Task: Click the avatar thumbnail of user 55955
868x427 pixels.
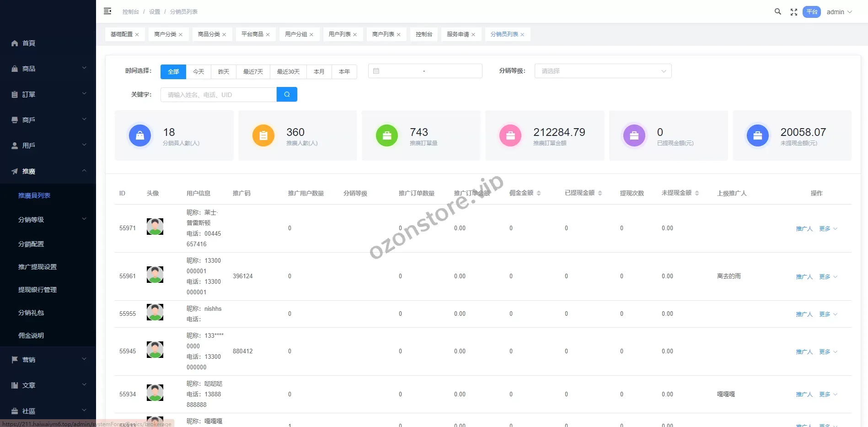Action: 155,312
